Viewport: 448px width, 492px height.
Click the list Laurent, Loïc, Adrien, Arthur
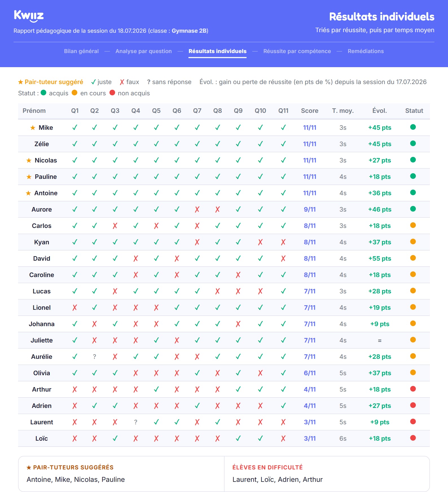278,479
